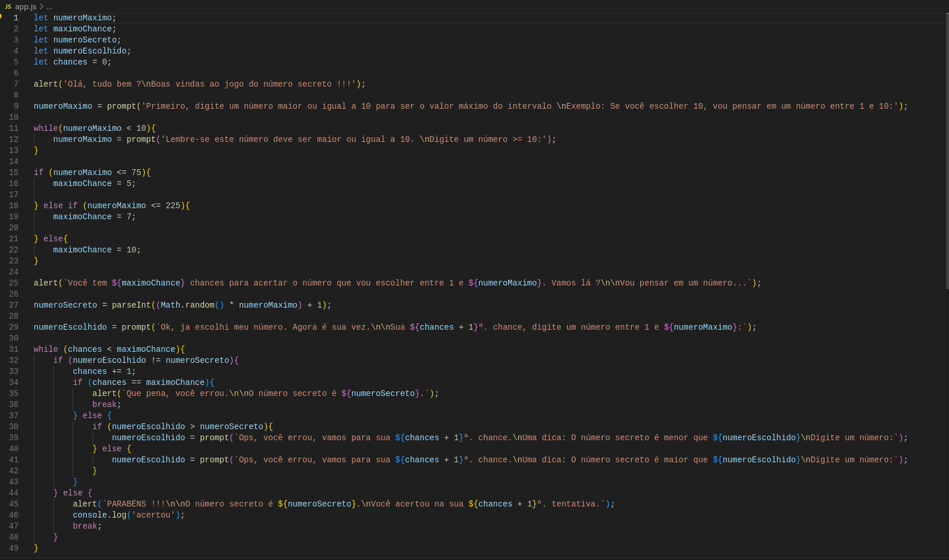Click line number 44 in the gutter

click(x=13, y=493)
